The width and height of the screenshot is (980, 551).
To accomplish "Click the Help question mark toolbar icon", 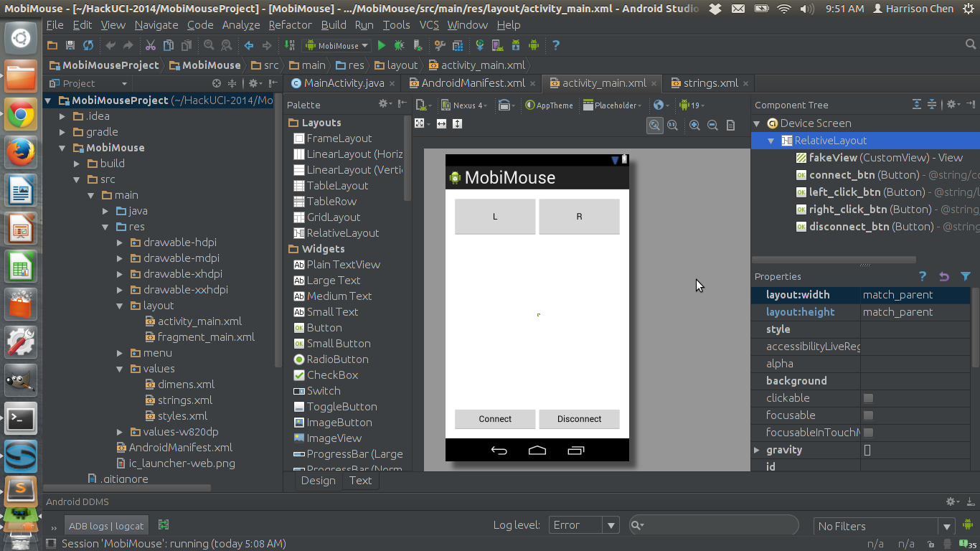I will [555, 45].
